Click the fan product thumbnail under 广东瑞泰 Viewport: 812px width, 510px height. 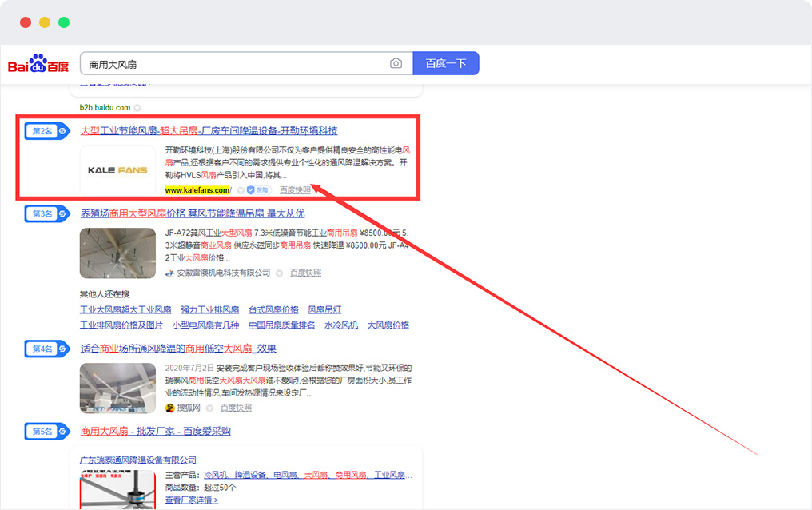(117, 490)
